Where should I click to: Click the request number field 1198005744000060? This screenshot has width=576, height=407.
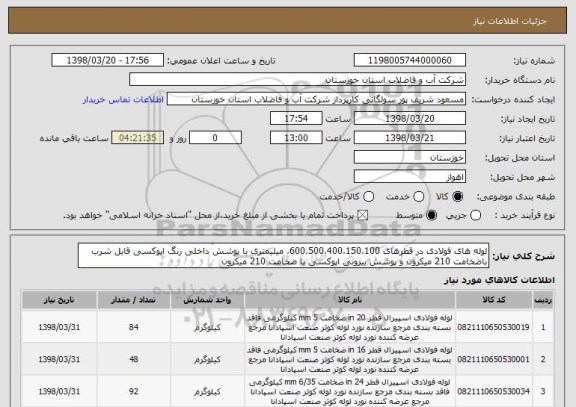point(410,60)
